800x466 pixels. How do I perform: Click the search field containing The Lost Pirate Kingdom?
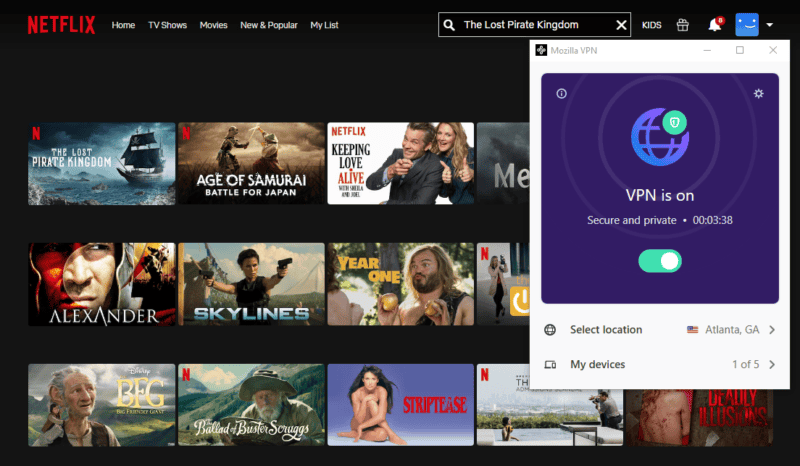point(534,24)
